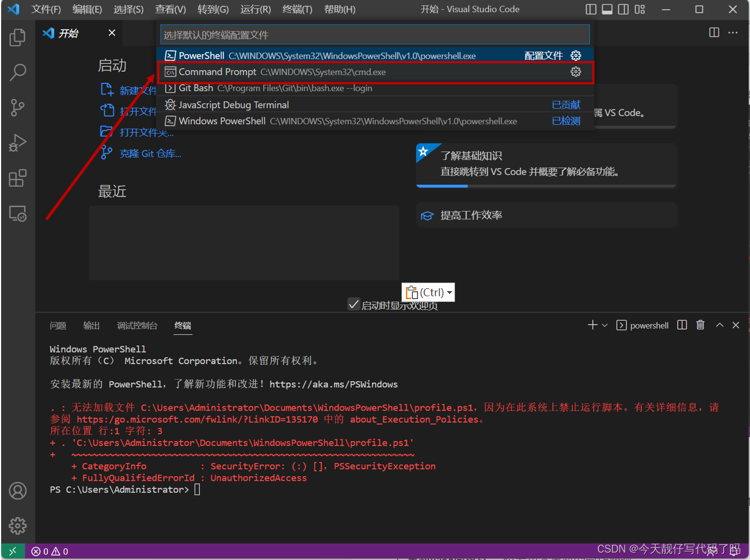
Task: Click the remote window indicator in status bar
Action: [x=13, y=551]
